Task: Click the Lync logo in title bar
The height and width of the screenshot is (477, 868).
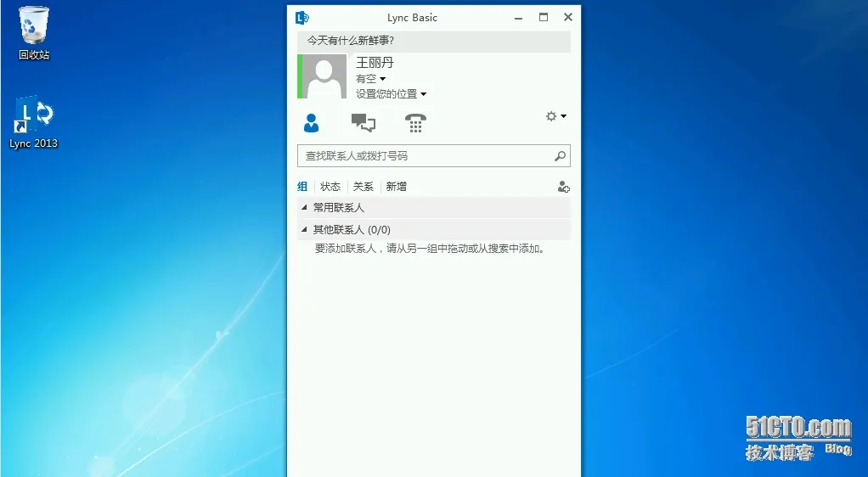Action: tap(302, 18)
